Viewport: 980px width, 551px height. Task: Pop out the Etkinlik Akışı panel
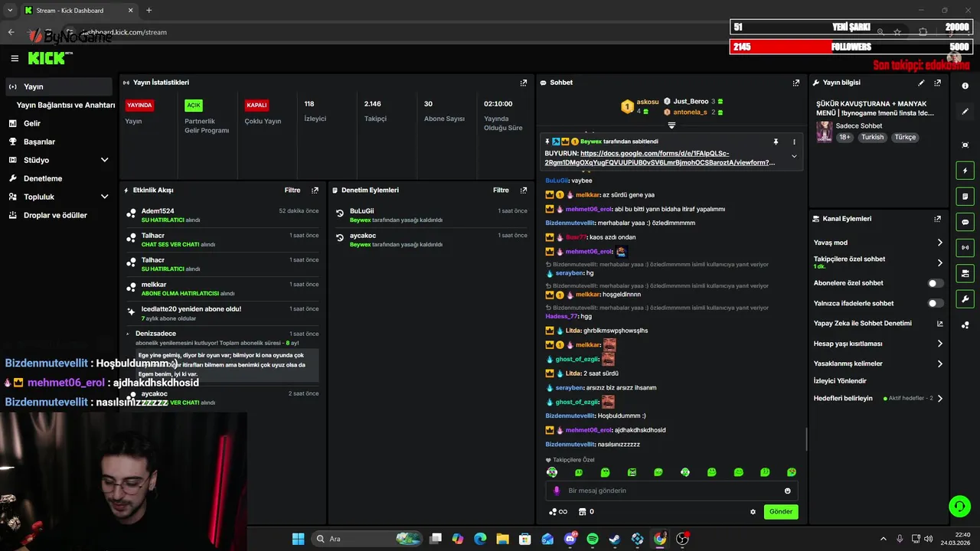click(315, 191)
